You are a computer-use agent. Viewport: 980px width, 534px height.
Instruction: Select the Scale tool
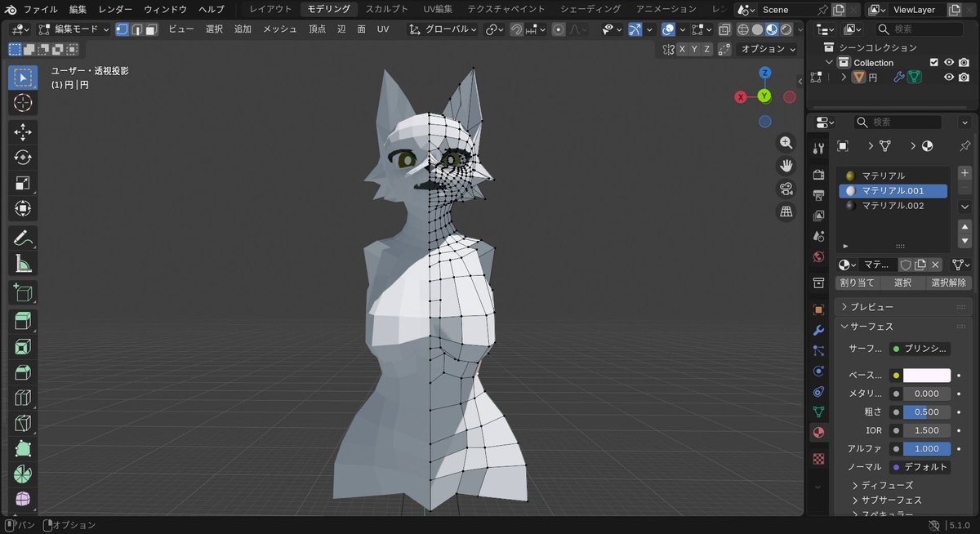23,183
